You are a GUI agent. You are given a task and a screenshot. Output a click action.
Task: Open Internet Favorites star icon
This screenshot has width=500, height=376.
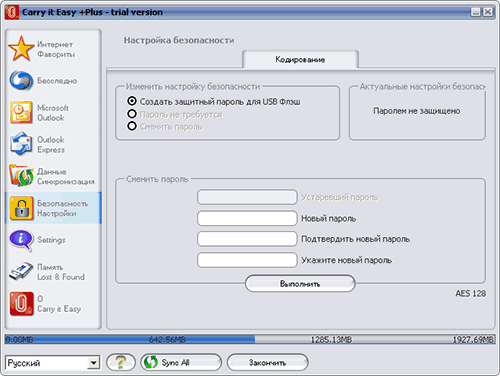point(21,49)
